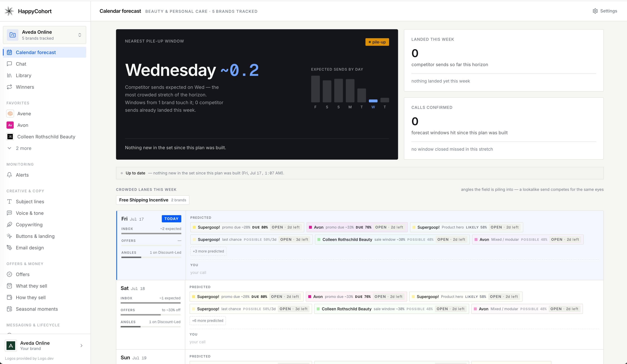Click the TODAY badge on Friday
The height and width of the screenshot is (364, 627).
(171, 219)
